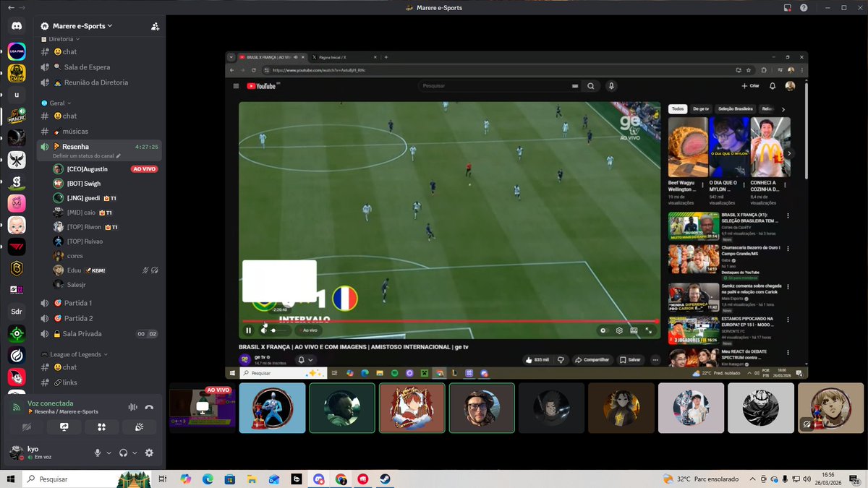Open the green target server icon
Image resolution: width=868 pixels, height=488 pixels.
(x=17, y=334)
